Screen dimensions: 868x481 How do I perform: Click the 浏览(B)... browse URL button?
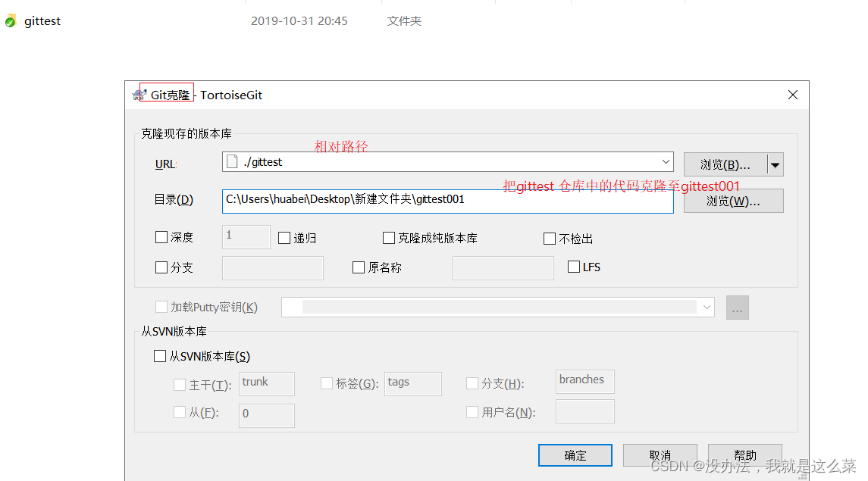[725, 165]
